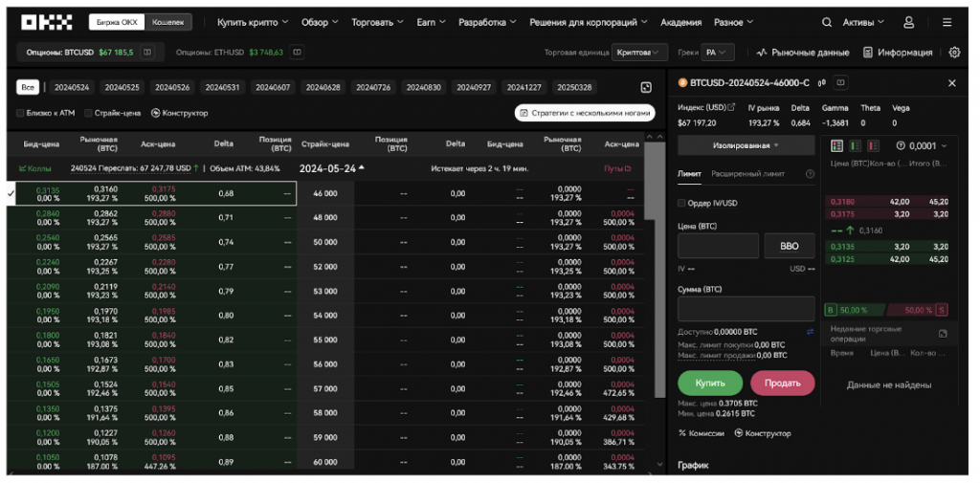Open the guide book icon next to BTCUSD options
The width and height of the screenshot is (980, 483).
click(146, 52)
